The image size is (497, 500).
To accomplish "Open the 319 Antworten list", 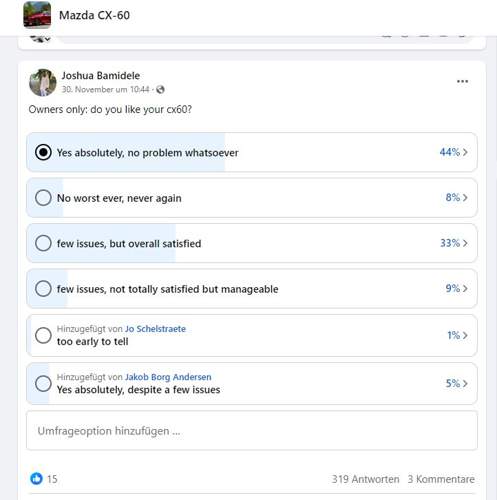I will click(x=365, y=479).
